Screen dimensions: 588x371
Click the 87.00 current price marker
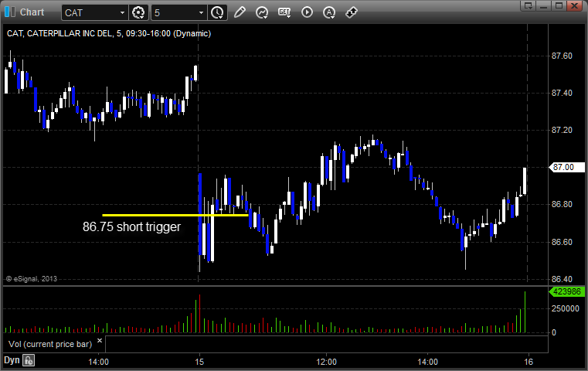point(566,167)
